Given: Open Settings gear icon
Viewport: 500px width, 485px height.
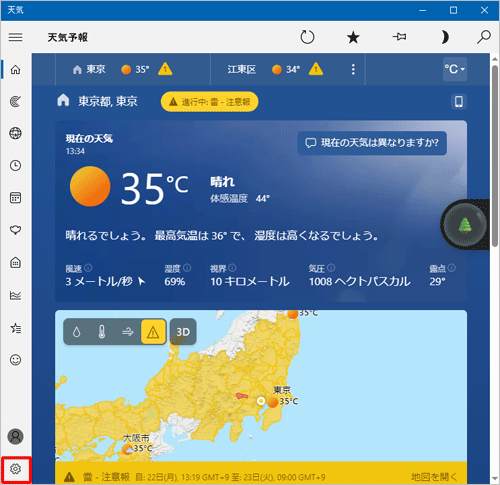Looking at the screenshot, I should coord(16,469).
